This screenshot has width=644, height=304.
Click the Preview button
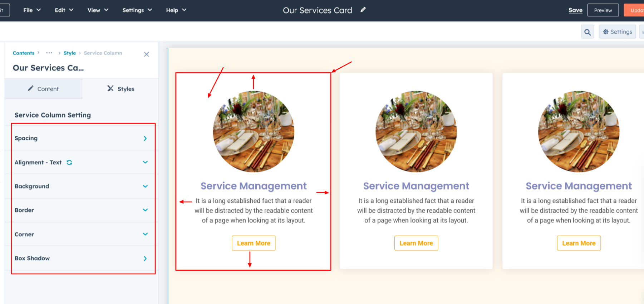pos(603,10)
